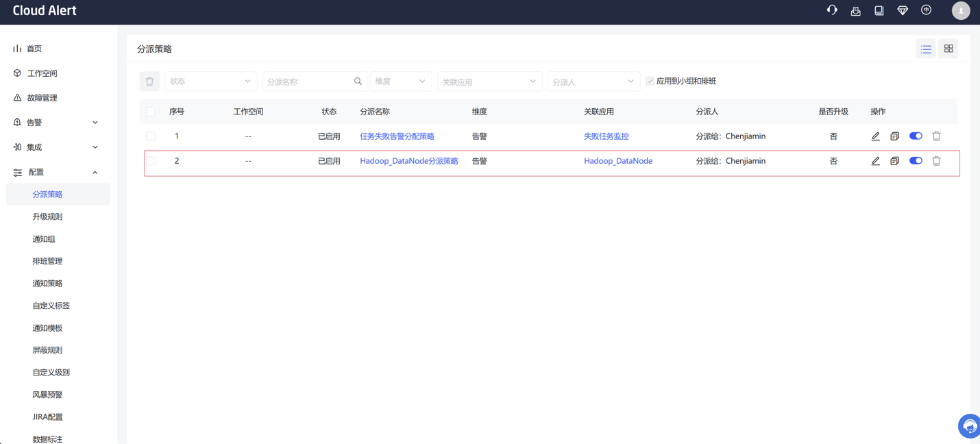Open the user avatar menu
Screen dimensions: 980x444
(x=961, y=10)
